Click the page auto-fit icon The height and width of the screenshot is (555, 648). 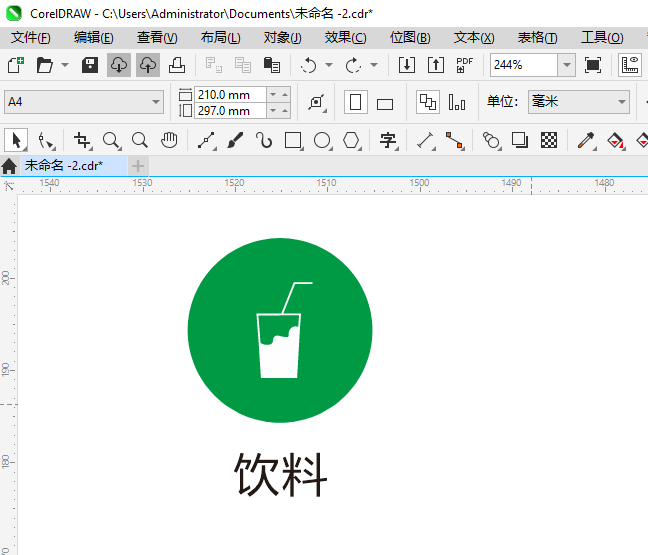pos(317,102)
